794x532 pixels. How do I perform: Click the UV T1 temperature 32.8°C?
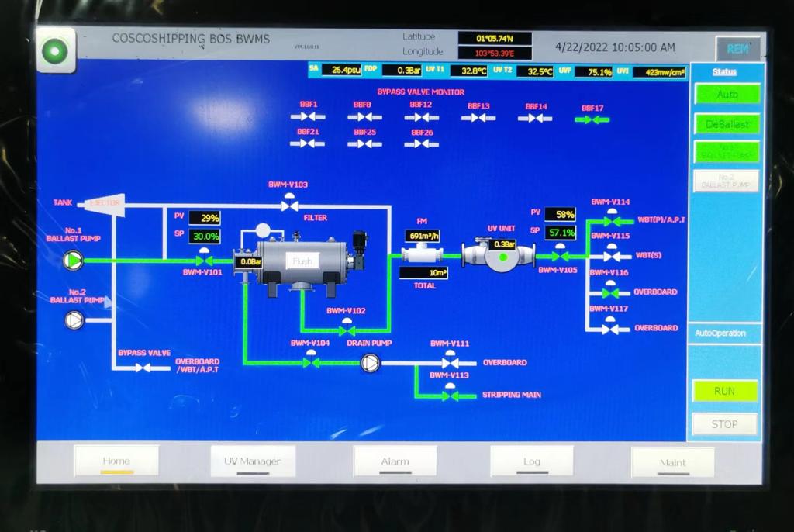click(468, 71)
